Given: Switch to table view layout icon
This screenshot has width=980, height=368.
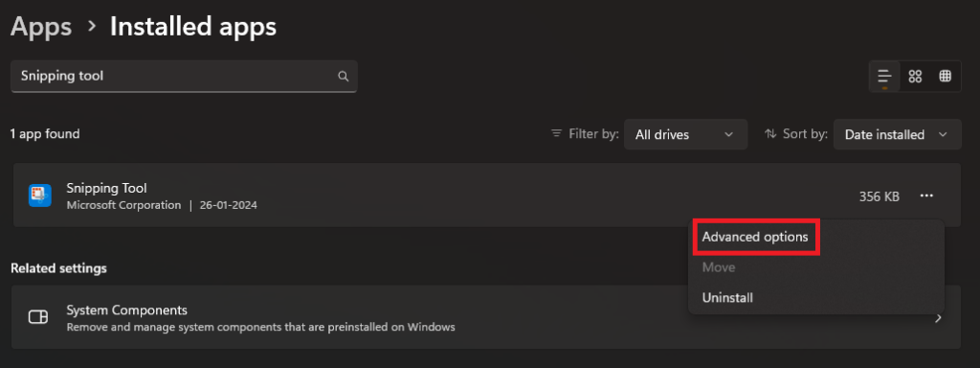Looking at the screenshot, I should tap(945, 77).
